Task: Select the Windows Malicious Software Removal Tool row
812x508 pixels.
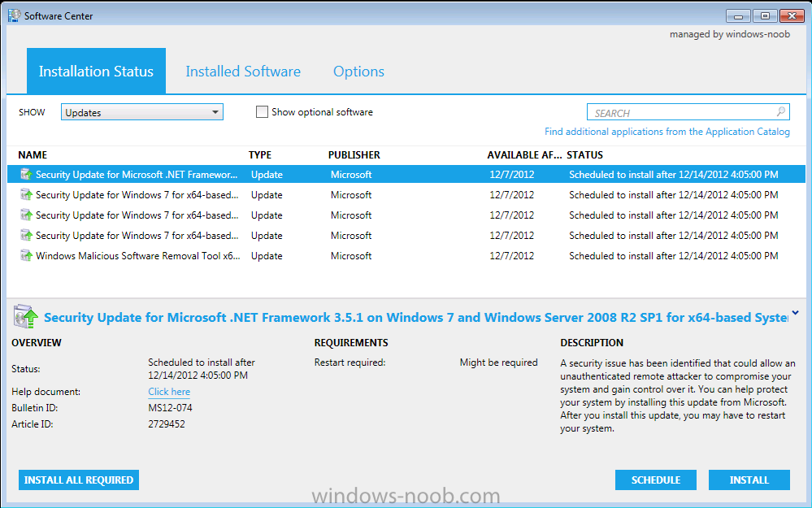Action: [x=406, y=256]
